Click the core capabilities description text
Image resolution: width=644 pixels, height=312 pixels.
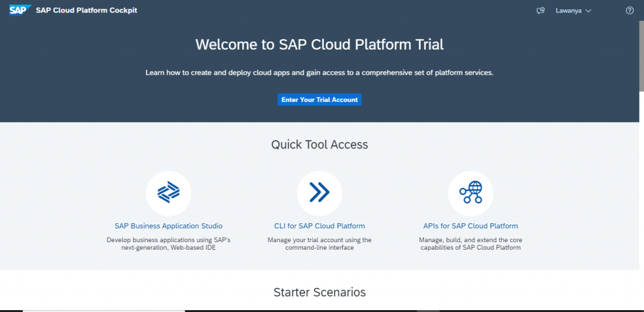(x=470, y=244)
